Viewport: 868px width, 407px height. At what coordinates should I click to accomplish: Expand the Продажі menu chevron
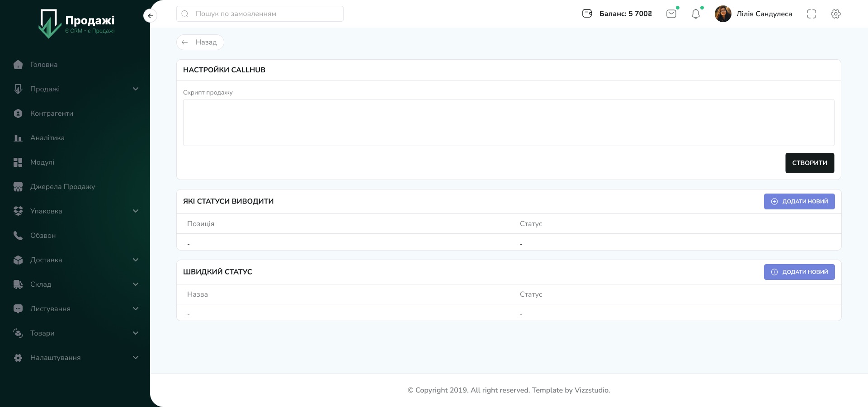point(136,89)
